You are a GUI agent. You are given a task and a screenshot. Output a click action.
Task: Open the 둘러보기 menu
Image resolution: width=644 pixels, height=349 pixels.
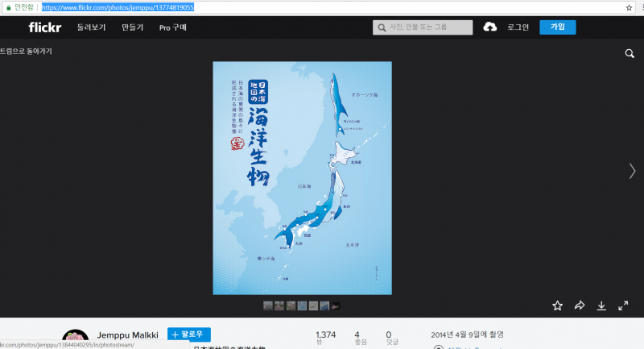point(91,27)
